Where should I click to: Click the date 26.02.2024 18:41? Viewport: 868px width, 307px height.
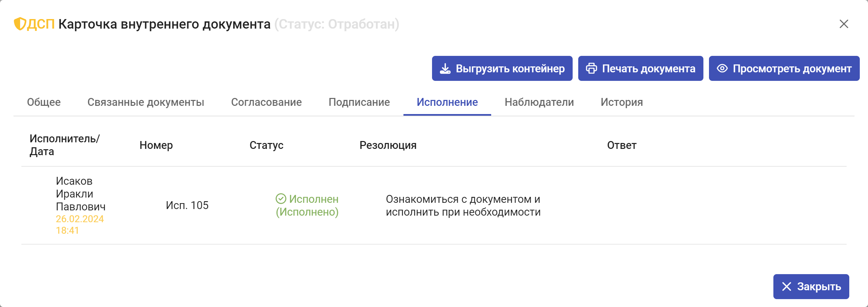pos(80,224)
